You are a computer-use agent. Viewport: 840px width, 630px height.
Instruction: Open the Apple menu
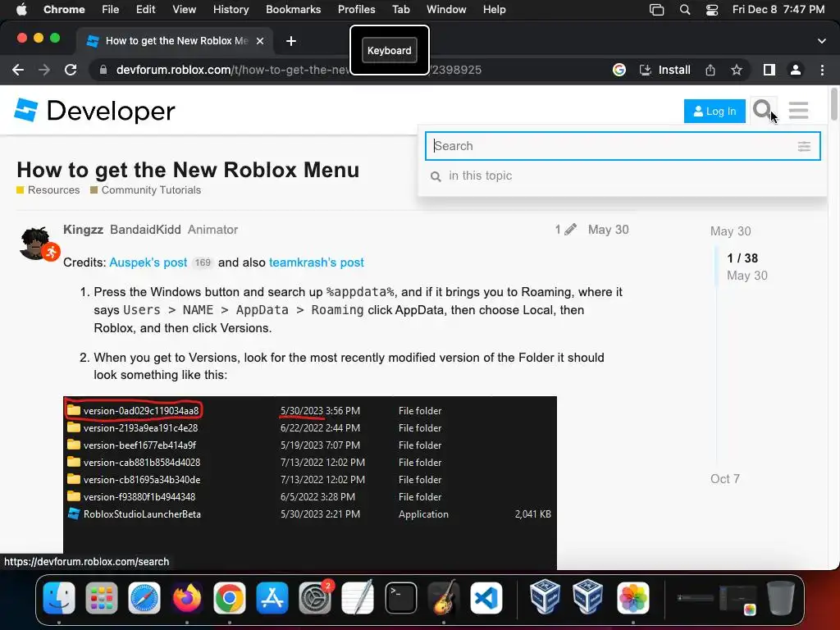[21, 10]
